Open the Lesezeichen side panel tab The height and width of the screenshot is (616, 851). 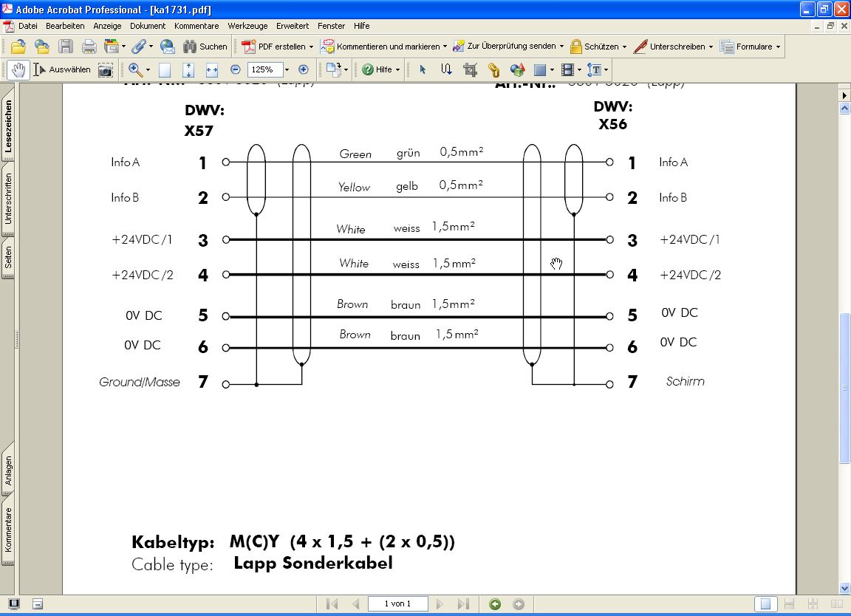coord(8,126)
